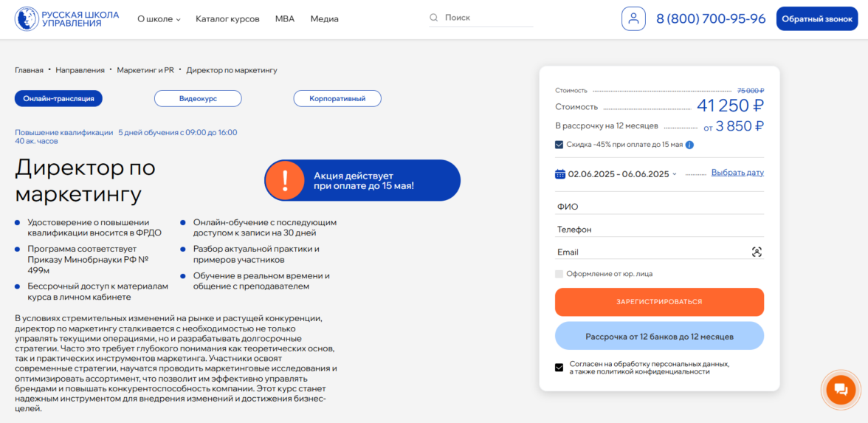
Task: Open "Каталог курсов" menu item
Action: 227,19
